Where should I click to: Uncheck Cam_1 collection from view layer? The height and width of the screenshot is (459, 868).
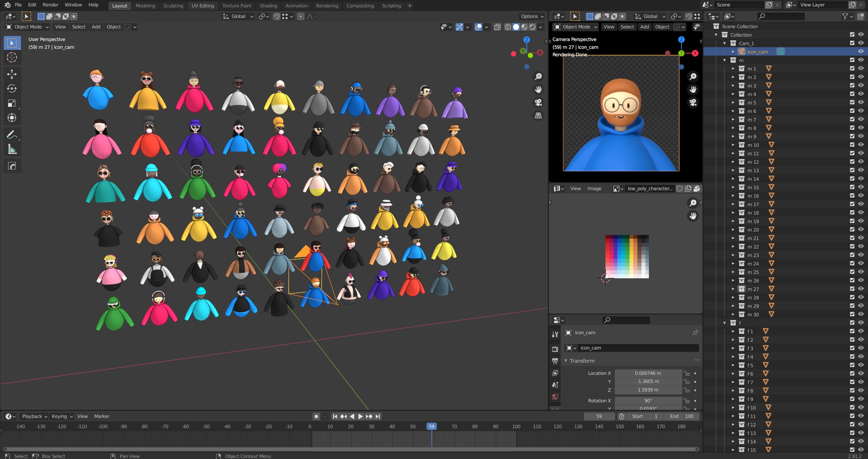pos(852,43)
